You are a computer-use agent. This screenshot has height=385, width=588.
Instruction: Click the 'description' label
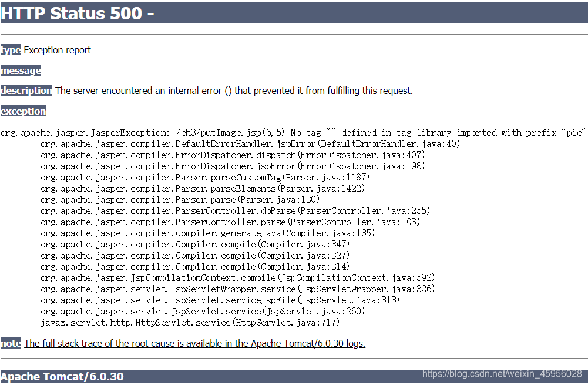(x=26, y=91)
